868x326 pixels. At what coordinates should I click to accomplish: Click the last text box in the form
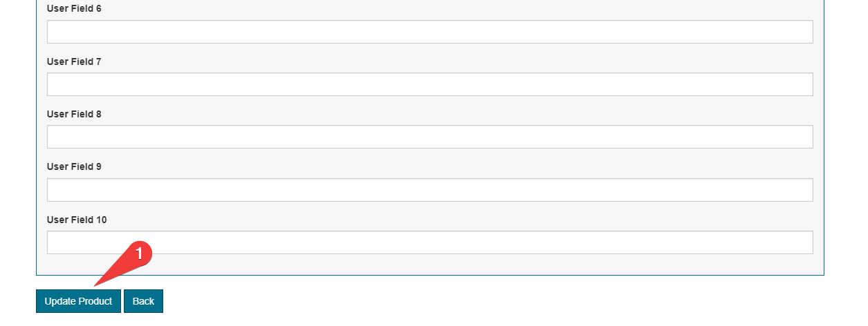[430, 242]
